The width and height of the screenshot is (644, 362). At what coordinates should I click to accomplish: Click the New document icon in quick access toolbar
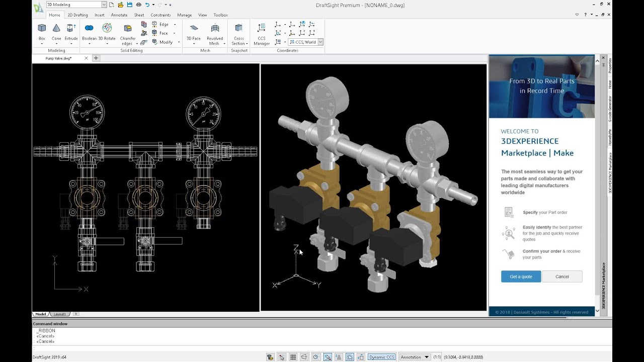pyautogui.click(x=112, y=5)
